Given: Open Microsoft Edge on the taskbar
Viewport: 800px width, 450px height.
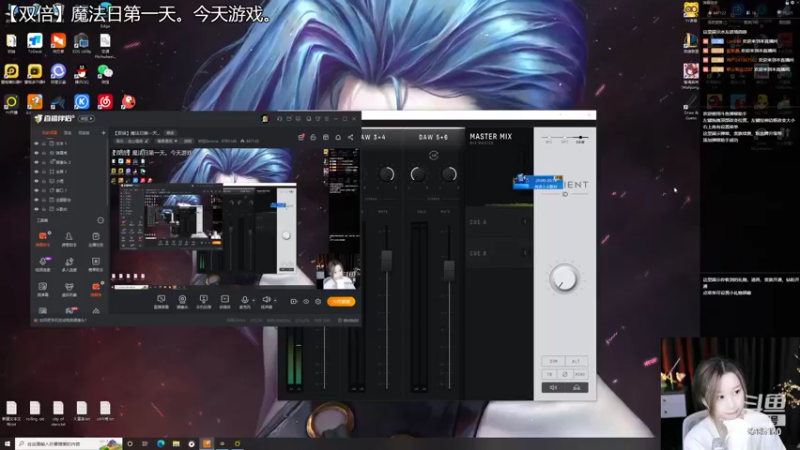Looking at the screenshot, I should (x=161, y=444).
